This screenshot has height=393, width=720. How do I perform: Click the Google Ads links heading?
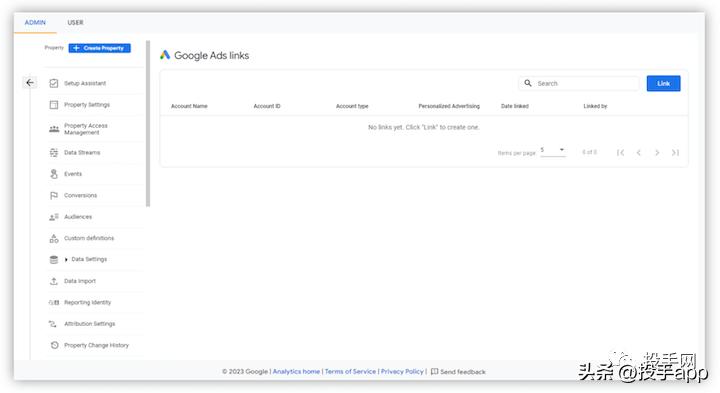[212, 56]
